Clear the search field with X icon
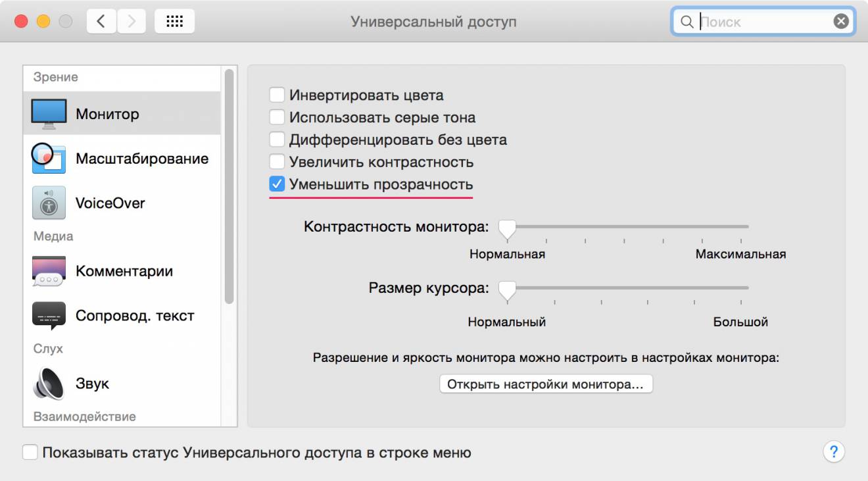 841,22
